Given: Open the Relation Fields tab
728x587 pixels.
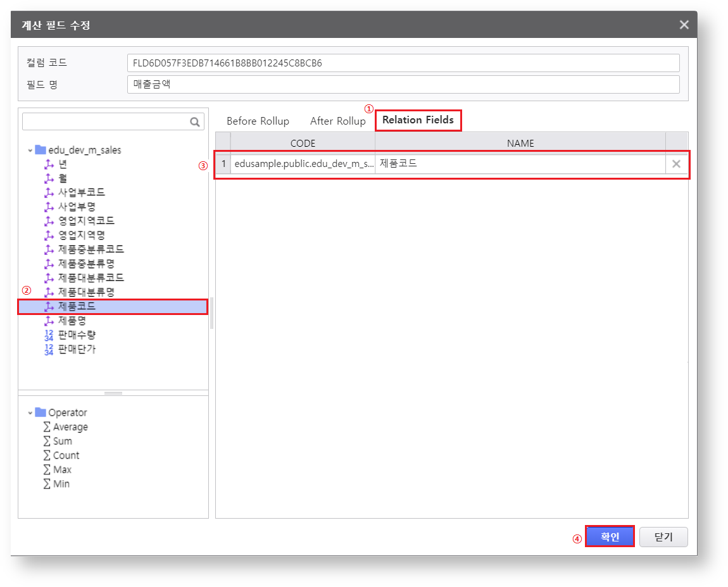Looking at the screenshot, I should 418,120.
